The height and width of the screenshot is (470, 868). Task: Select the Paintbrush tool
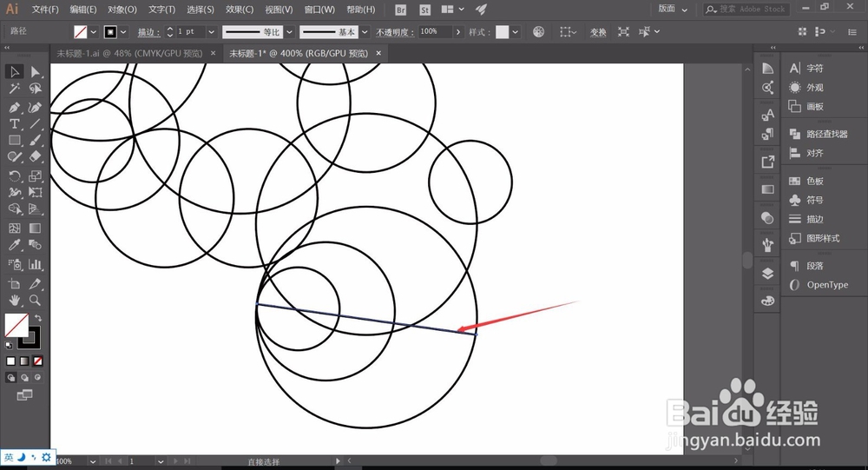coord(36,140)
